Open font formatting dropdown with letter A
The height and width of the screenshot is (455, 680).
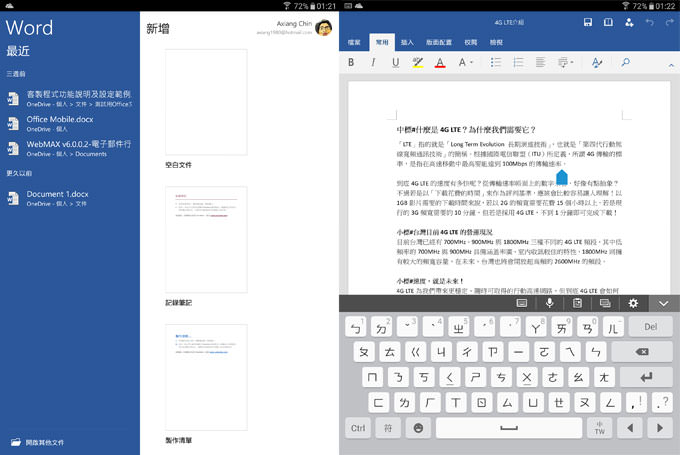pyautogui.click(x=465, y=62)
